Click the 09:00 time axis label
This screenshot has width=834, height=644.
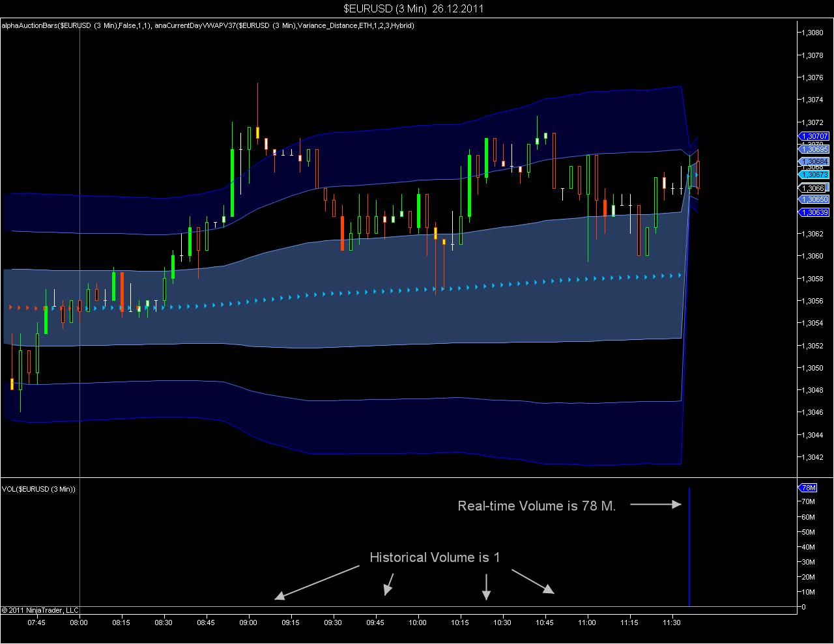248,623
